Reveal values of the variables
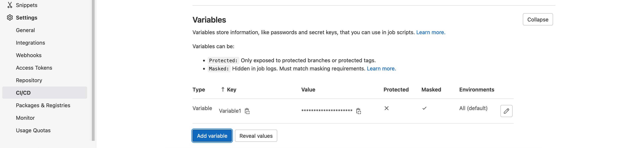This screenshot has height=148, width=644. pyautogui.click(x=256, y=136)
